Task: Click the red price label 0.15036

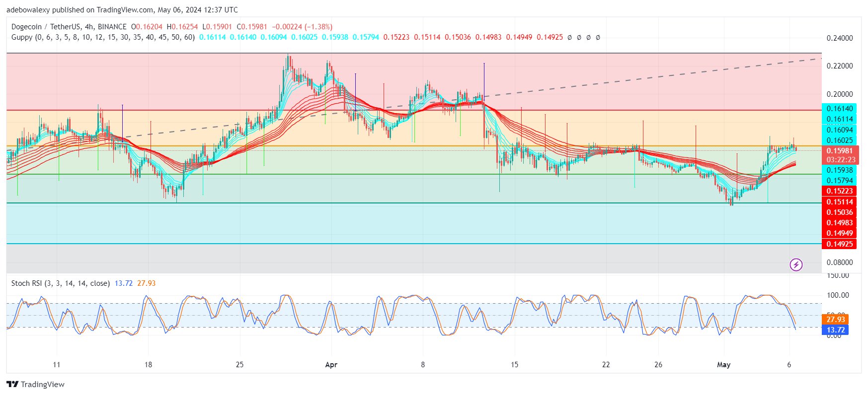Action: (839, 212)
